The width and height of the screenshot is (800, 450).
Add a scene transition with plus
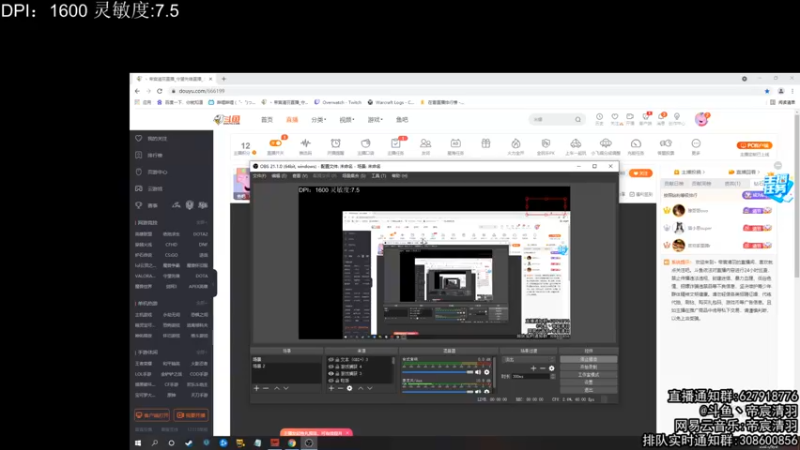(x=533, y=368)
